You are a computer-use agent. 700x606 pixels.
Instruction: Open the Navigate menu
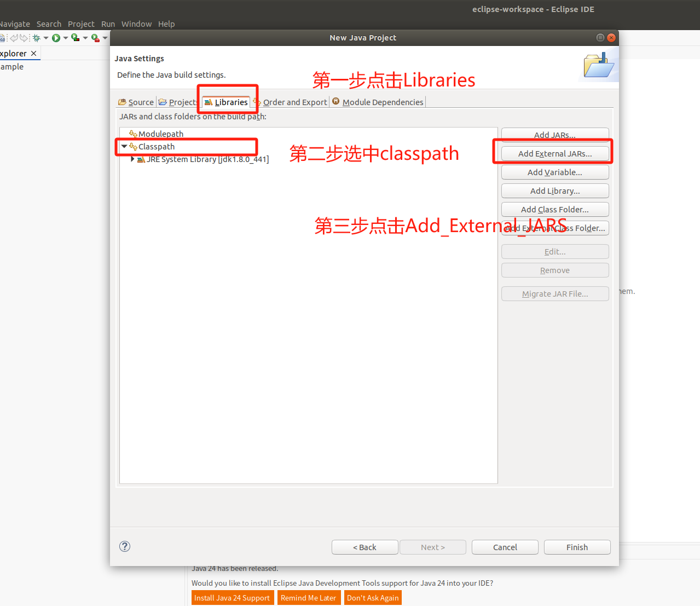click(x=15, y=24)
